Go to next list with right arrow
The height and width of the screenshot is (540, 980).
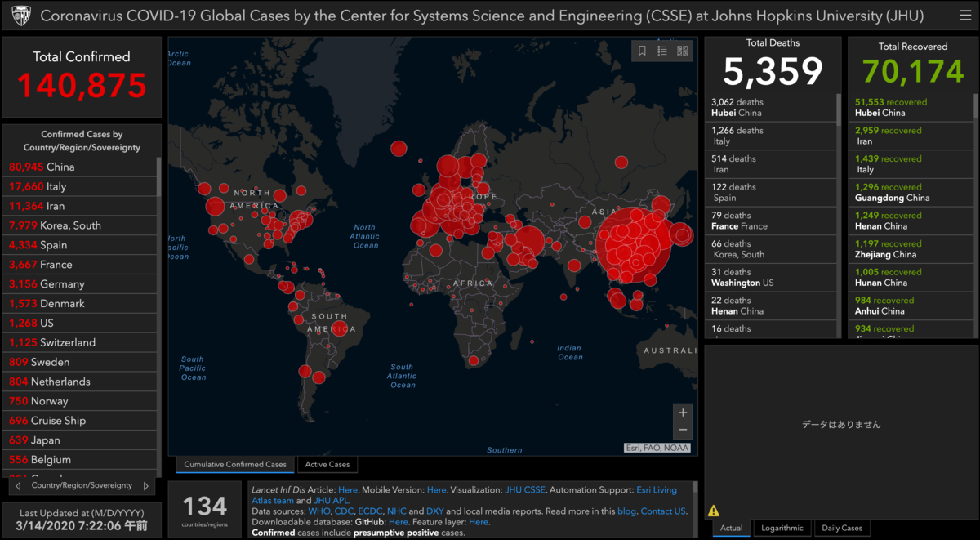click(146, 485)
